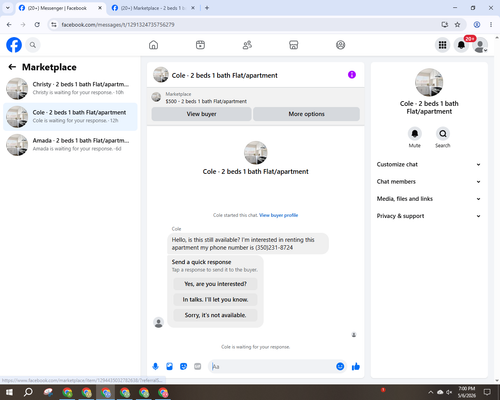Open Windows taskbar search

tap(28, 392)
